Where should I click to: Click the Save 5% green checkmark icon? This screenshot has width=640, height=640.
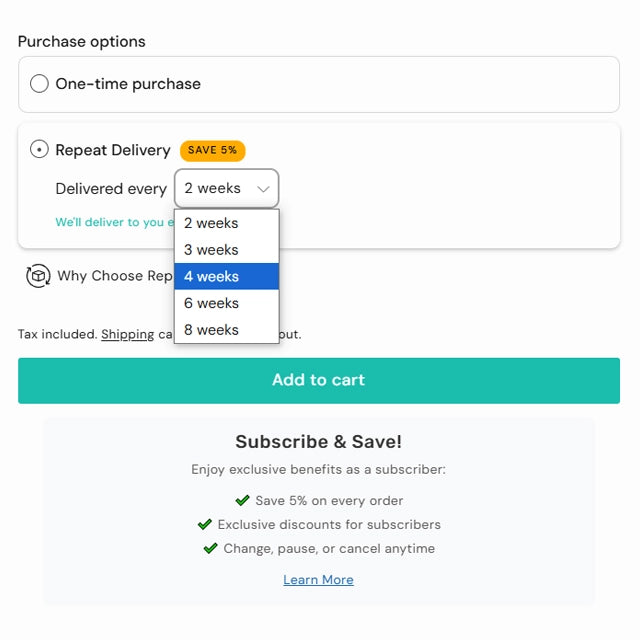click(x=242, y=500)
